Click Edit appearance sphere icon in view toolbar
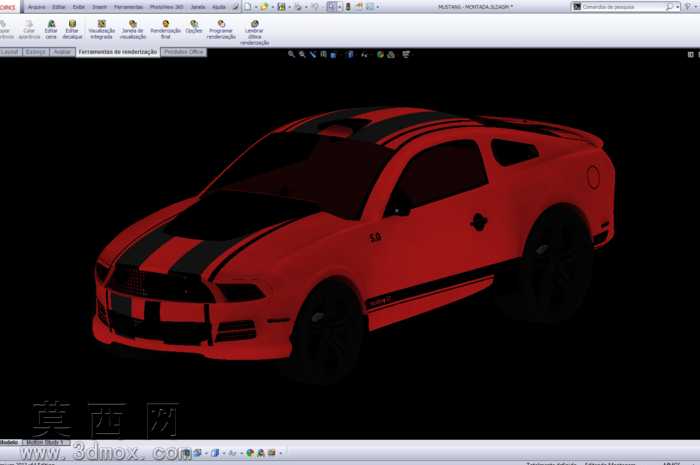Viewport: 700px width, 465px height. (380, 54)
